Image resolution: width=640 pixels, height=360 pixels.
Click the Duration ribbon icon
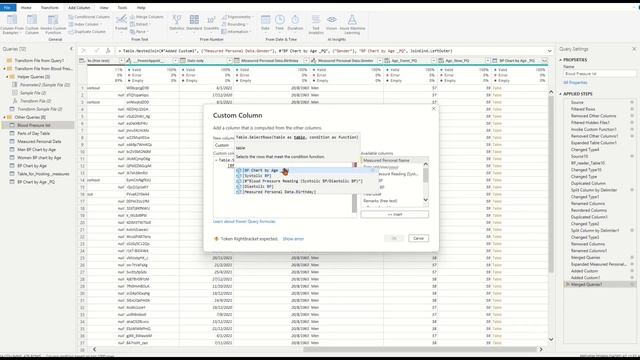tap(295, 22)
